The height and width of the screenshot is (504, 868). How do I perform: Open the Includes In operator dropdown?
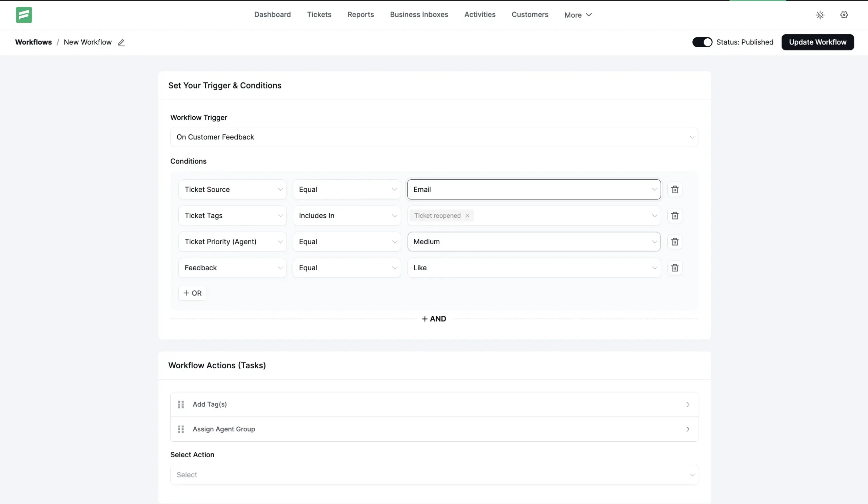347,216
